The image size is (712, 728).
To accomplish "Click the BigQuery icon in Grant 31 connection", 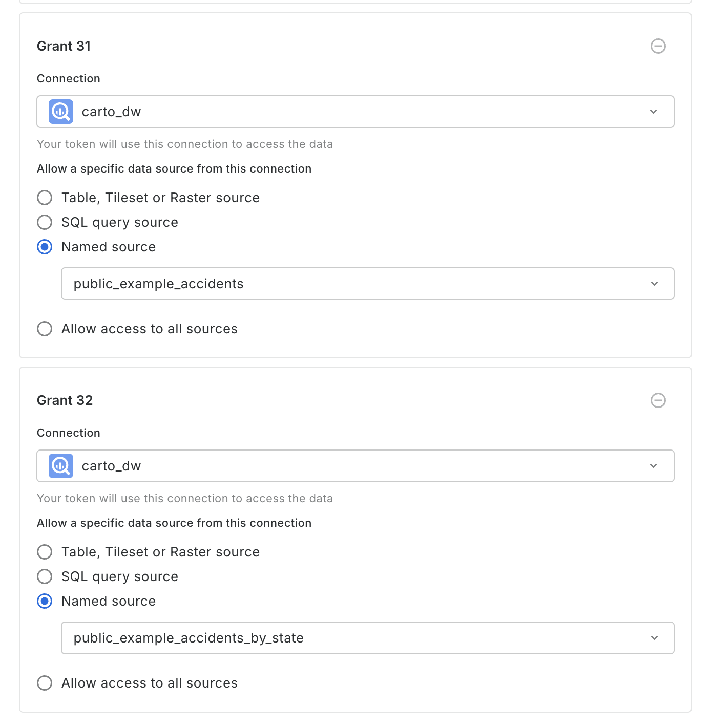I will point(61,112).
